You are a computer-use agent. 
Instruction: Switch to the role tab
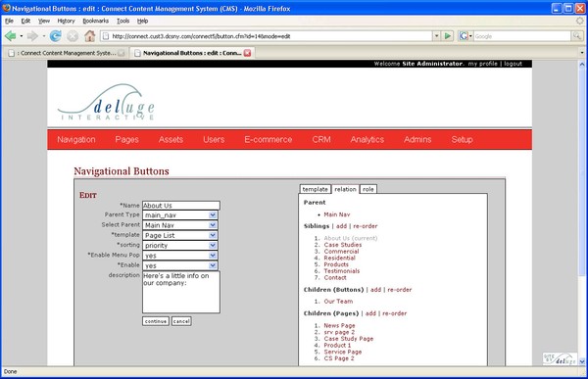click(368, 189)
